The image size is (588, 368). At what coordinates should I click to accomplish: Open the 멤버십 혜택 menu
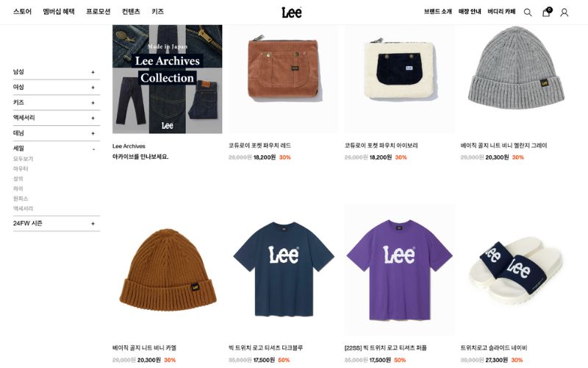pyautogui.click(x=59, y=12)
